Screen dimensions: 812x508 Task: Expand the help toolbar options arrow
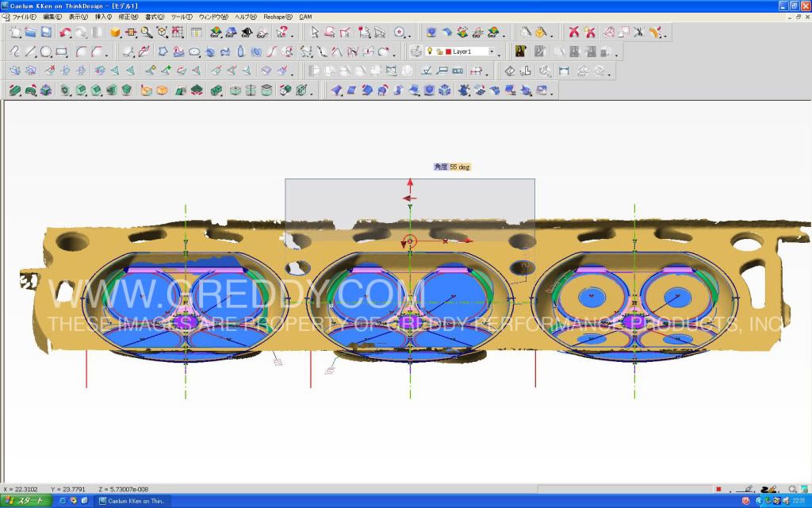292,35
